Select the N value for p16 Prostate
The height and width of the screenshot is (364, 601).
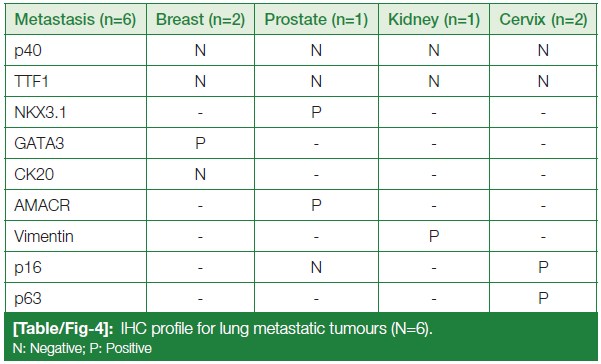pyautogui.click(x=316, y=267)
